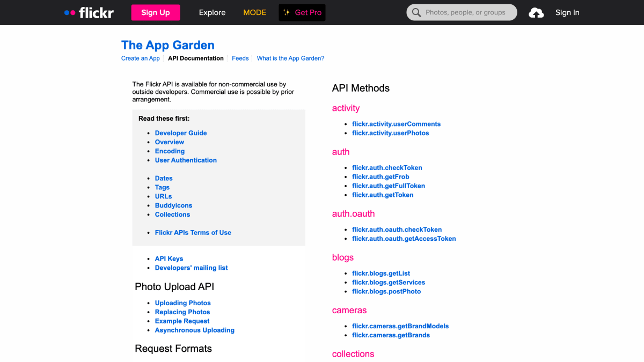
Task: Open the Buddyicons link
Action: point(173,205)
